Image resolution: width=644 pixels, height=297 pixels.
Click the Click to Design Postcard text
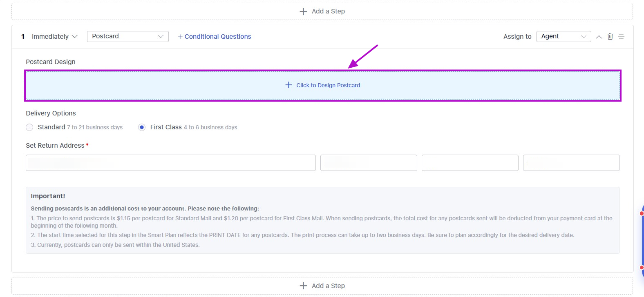pos(328,85)
